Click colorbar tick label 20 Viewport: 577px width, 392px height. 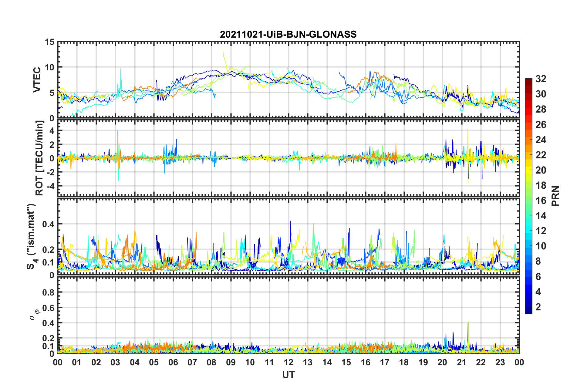(x=541, y=170)
